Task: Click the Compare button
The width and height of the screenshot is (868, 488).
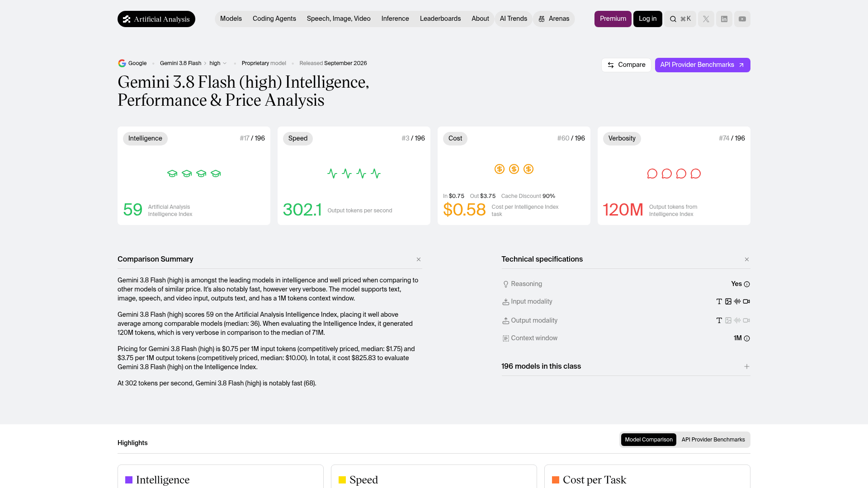Action: coord(626,65)
